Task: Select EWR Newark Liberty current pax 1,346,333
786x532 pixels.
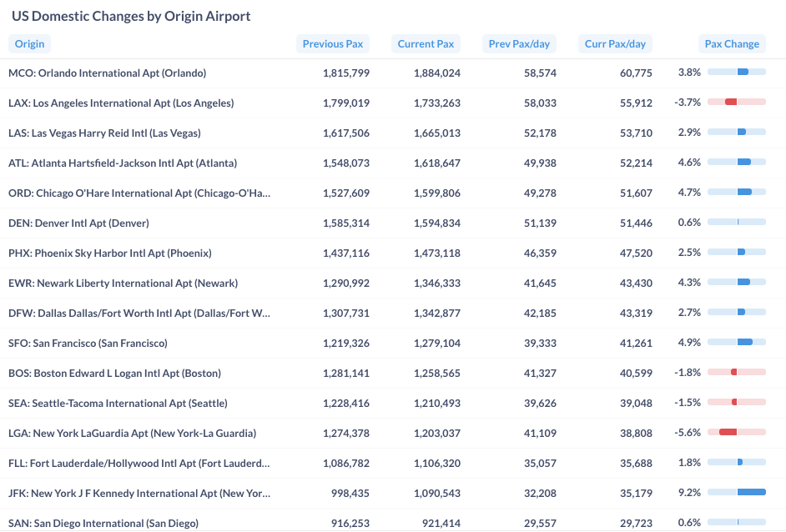Action: point(436,284)
